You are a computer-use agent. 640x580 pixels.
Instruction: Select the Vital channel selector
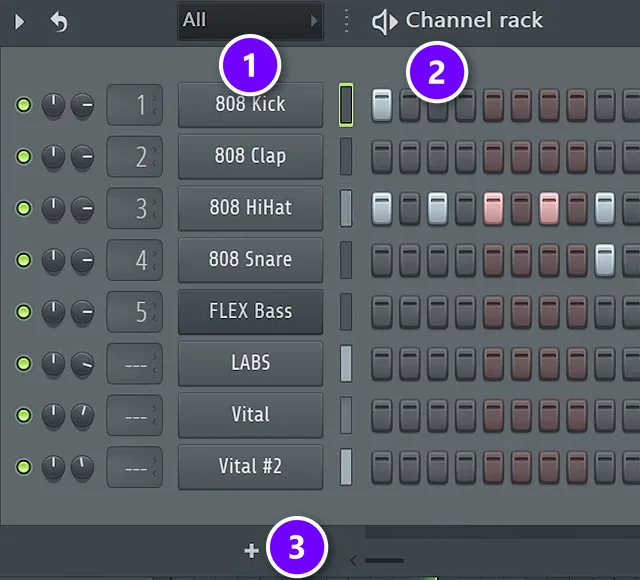click(x=346, y=415)
